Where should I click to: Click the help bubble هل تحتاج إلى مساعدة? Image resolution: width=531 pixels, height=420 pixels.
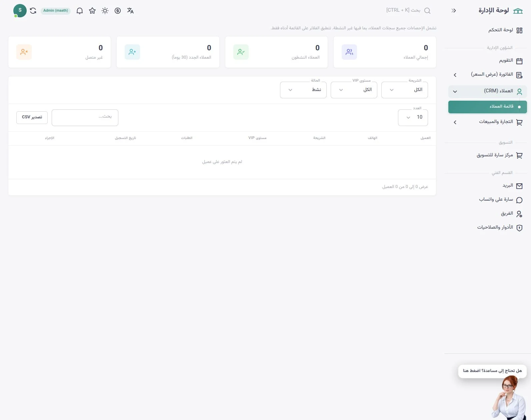point(492,371)
